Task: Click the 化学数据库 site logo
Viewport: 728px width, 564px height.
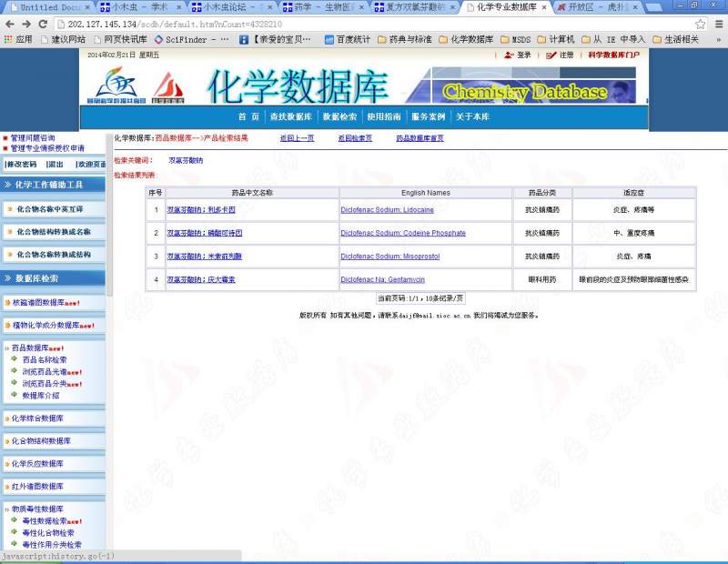Action: (x=298, y=86)
